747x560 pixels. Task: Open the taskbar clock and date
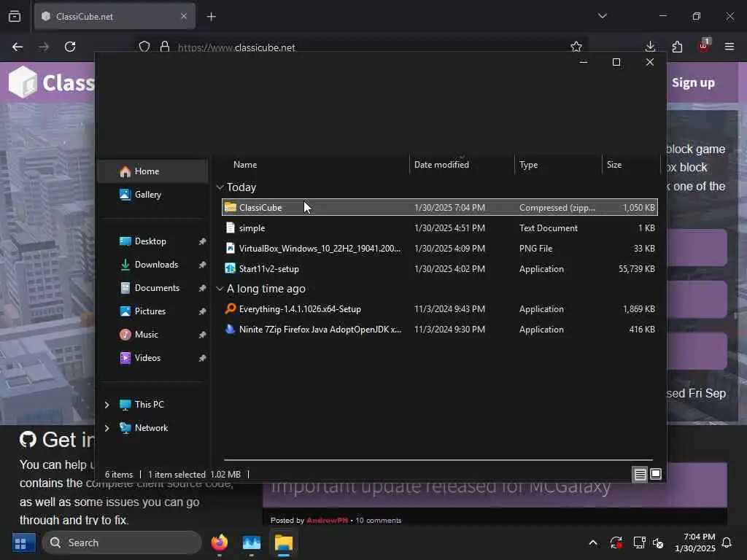click(x=694, y=542)
